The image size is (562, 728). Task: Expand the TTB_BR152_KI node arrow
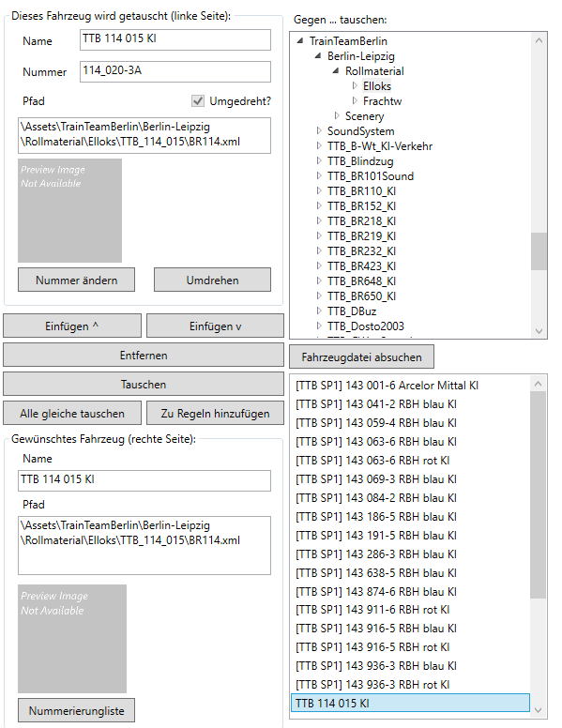click(319, 205)
